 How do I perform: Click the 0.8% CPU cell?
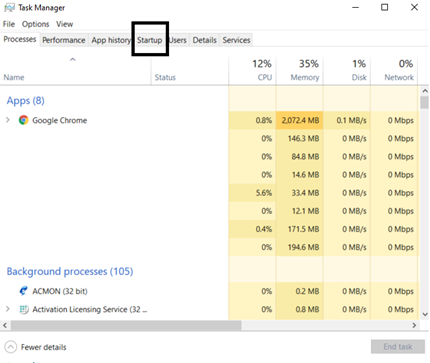pos(252,120)
